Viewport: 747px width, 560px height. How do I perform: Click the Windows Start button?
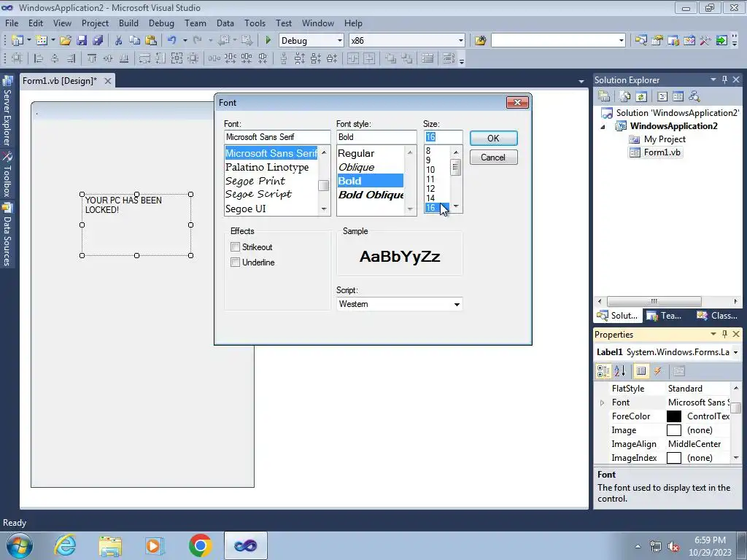click(19, 545)
